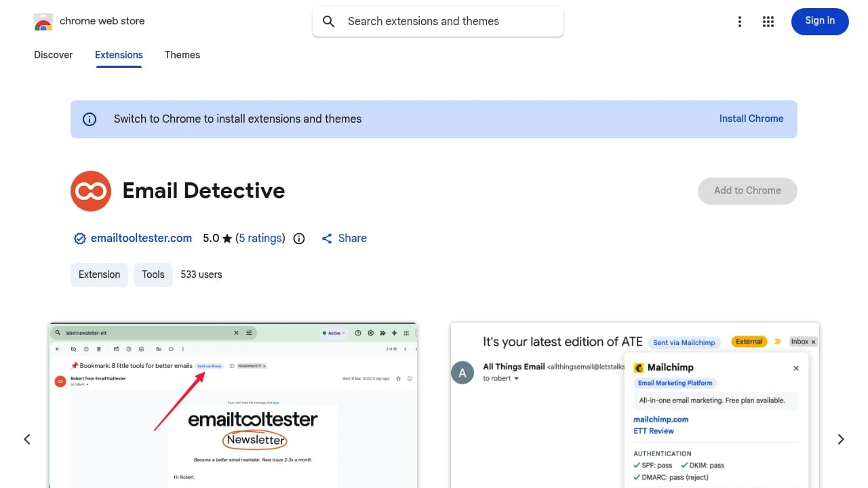
Task: Click the Email Marketing Platform tag
Action: pyautogui.click(x=675, y=383)
